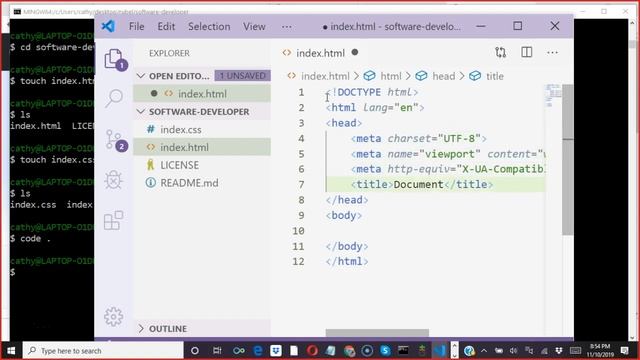The image size is (640, 360).
Task: Open editor More Actions ellipsis
Action: tap(552, 53)
